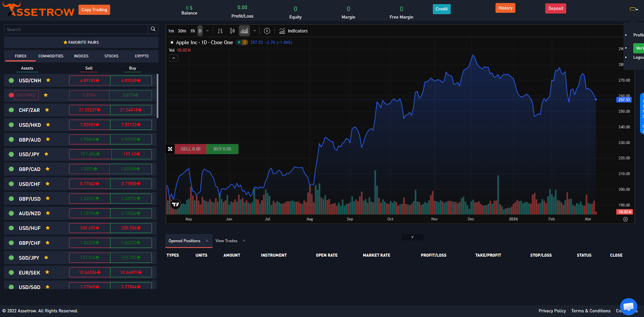Switch to candlestick chart style
The image size is (644, 317).
coord(232,31)
